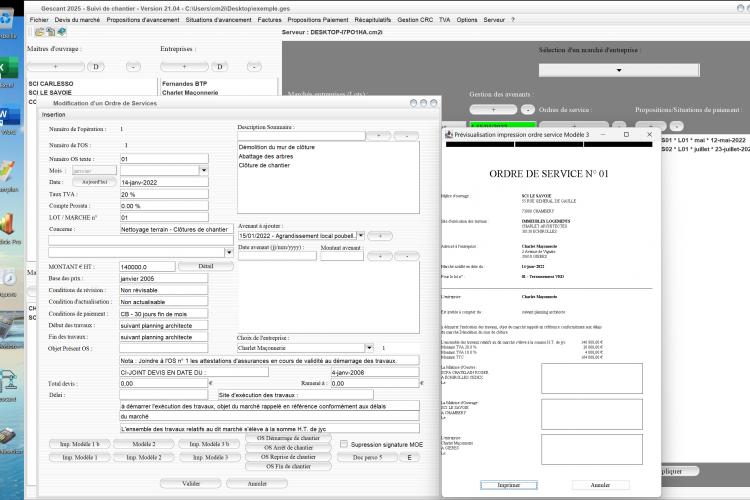Click plus under Gestion des avenants
Viewport: 750px width, 500px height.
493,110
